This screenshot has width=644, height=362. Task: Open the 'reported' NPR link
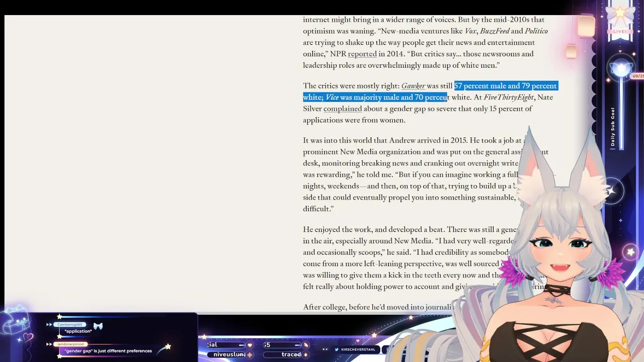tap(362, 54)
